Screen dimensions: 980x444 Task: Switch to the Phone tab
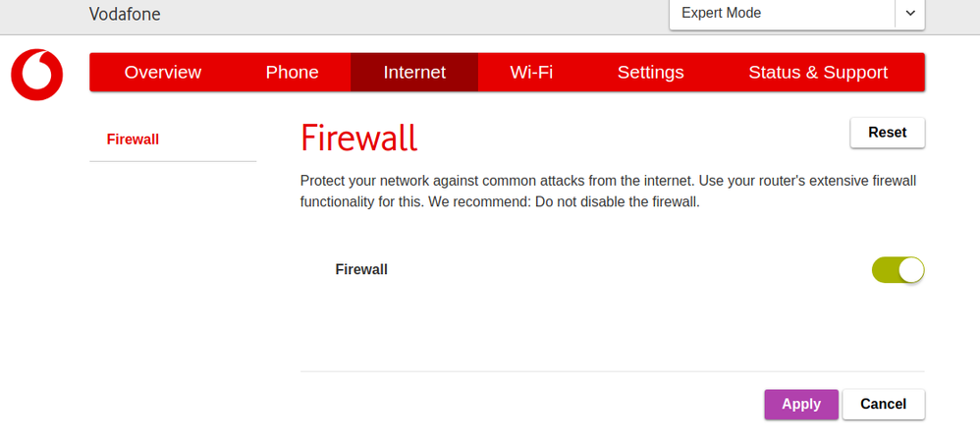(x=292, y=73)
